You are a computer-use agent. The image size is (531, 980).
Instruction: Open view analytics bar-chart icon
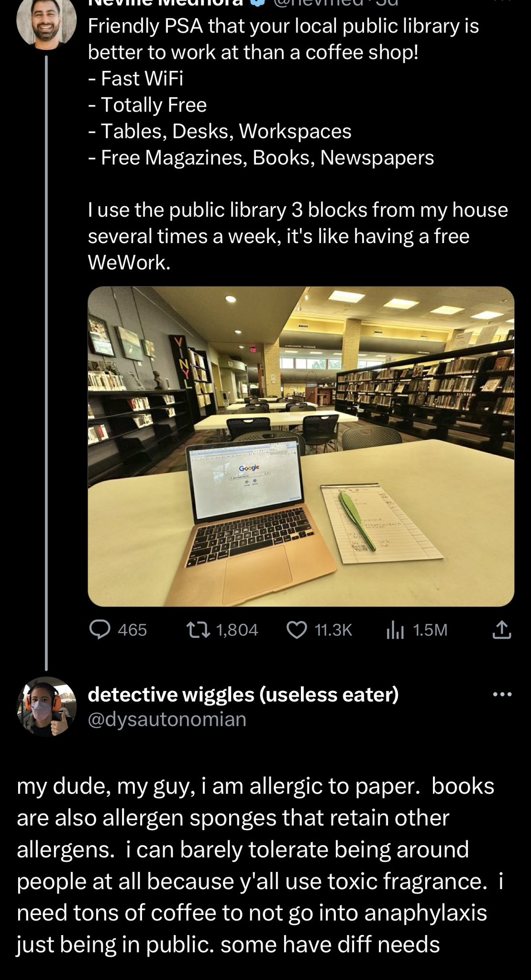coord(395,630)
